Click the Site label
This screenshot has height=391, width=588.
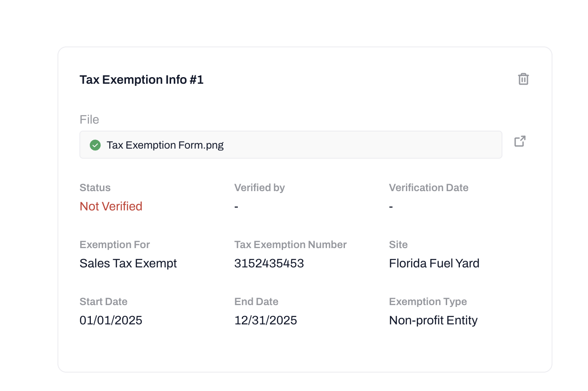[x=398, y=245]
